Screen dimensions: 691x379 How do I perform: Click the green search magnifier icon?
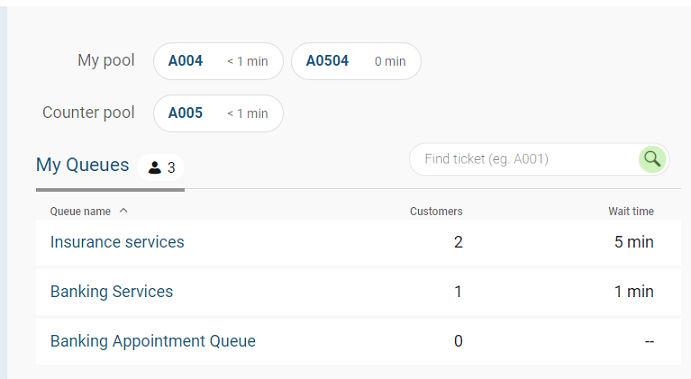point(652,159)
